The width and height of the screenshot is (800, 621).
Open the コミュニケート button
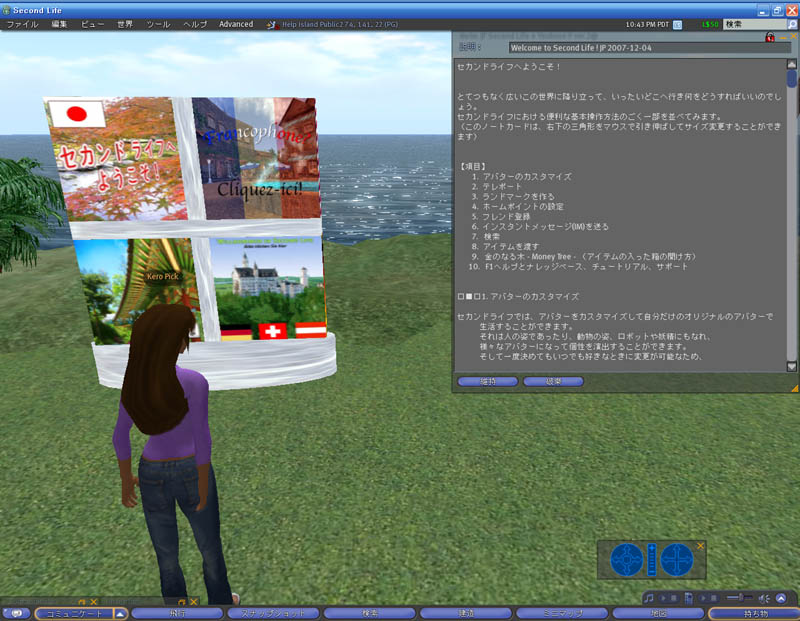click(74, 614)
